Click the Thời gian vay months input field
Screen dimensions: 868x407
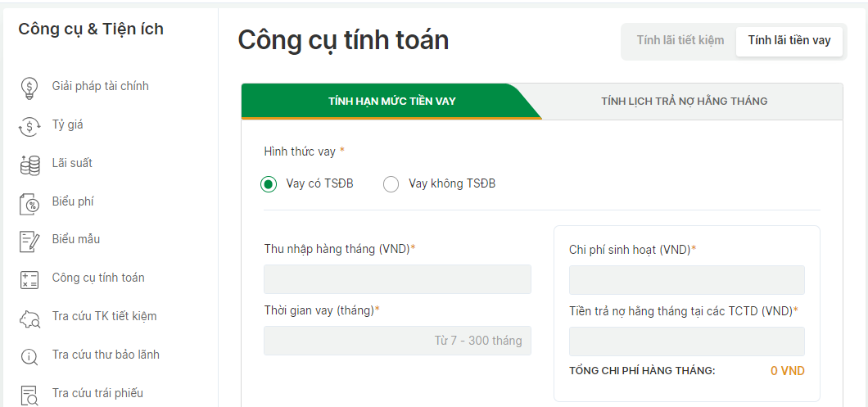[397, 341]
